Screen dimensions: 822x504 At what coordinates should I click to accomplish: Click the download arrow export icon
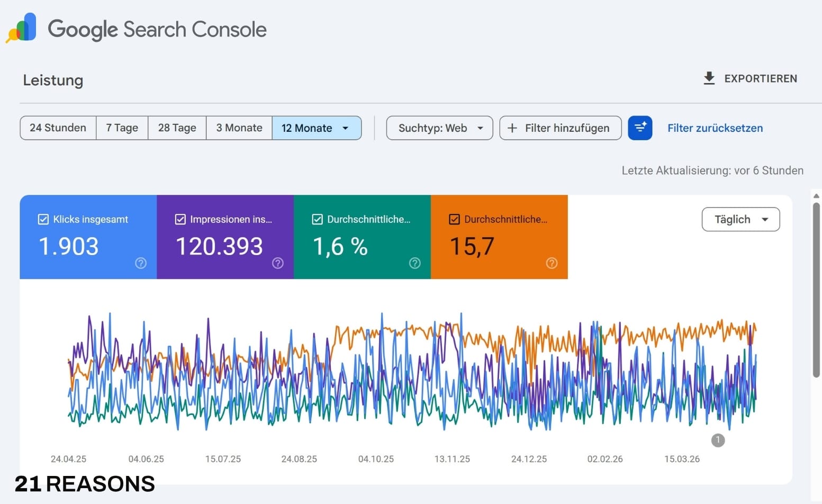(x=709, y=78)
